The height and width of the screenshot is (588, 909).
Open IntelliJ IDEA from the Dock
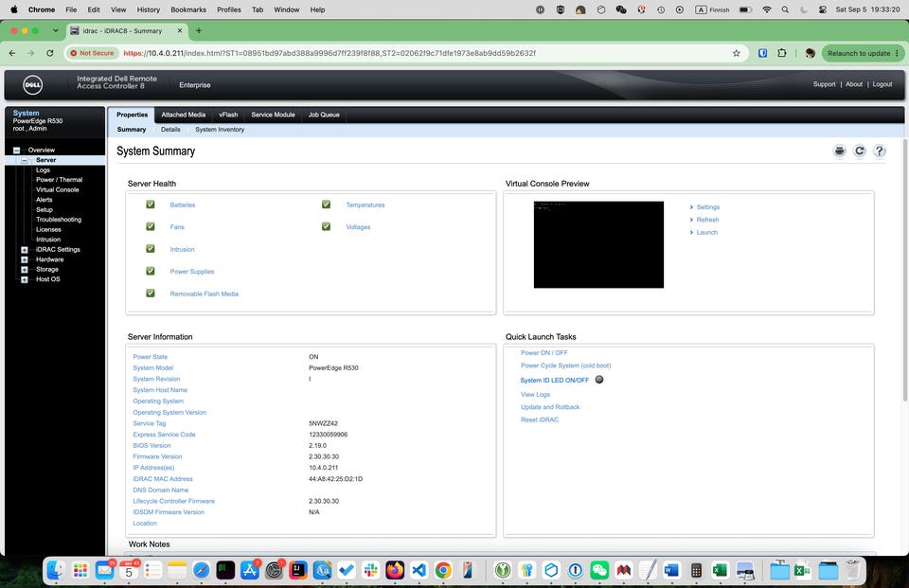pos(298,571)
